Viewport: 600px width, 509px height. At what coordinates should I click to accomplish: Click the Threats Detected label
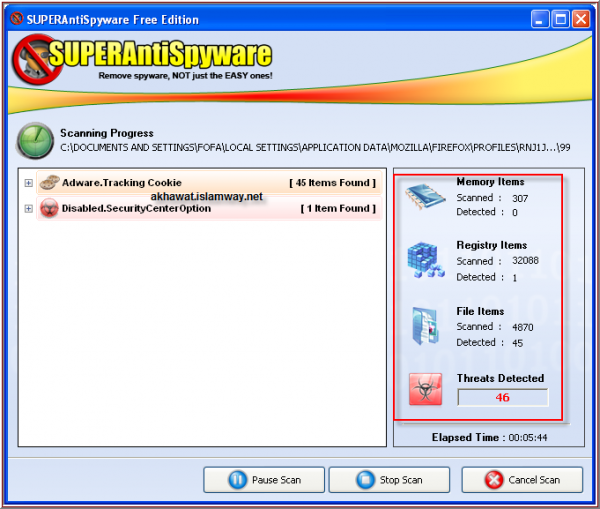click(500, 378)
